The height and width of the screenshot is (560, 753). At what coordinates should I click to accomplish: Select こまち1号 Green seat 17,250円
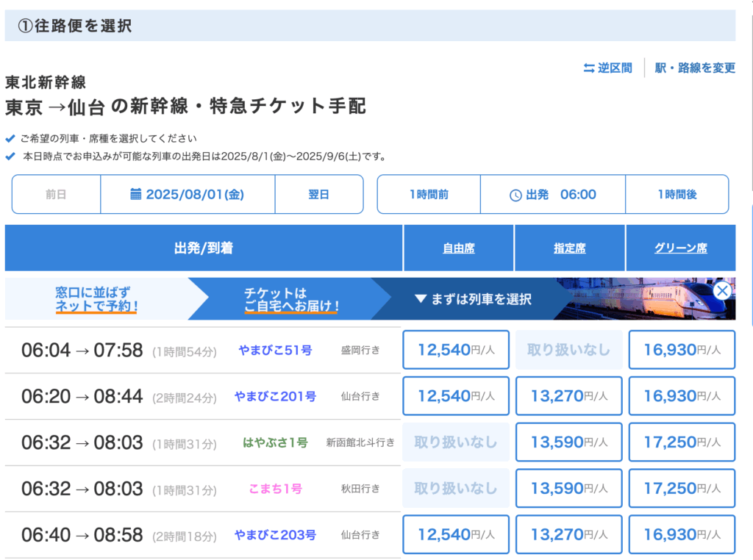[x=682, y=489]
